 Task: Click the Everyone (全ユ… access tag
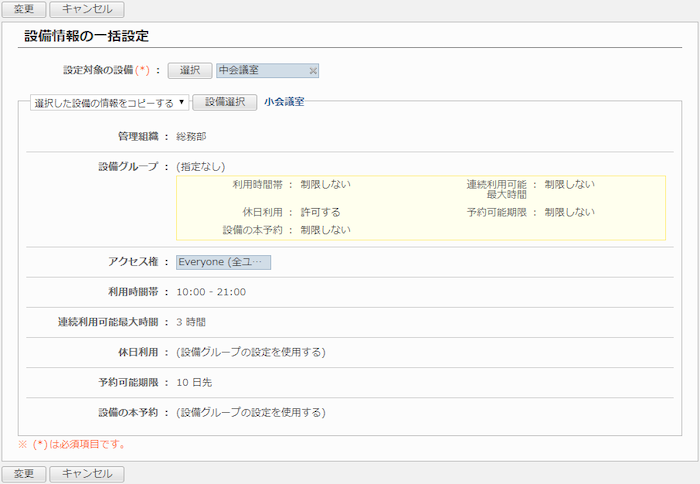click(x=223, y=262)
